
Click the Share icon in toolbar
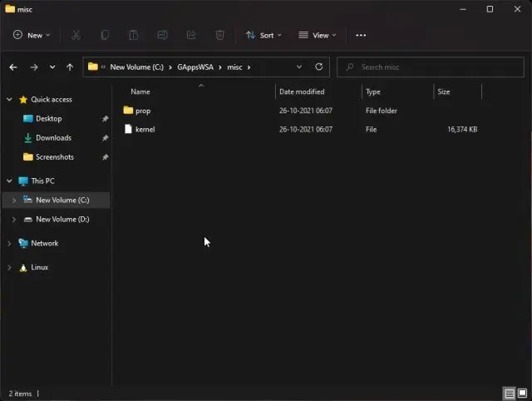[191, 35]
